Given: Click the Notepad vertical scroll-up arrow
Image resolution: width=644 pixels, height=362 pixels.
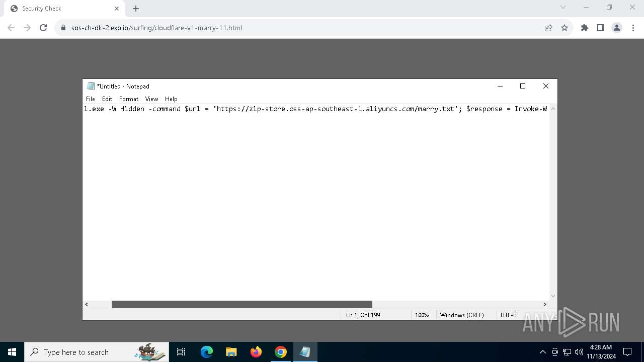Looking at the screenshot, I should pos(553,109).
